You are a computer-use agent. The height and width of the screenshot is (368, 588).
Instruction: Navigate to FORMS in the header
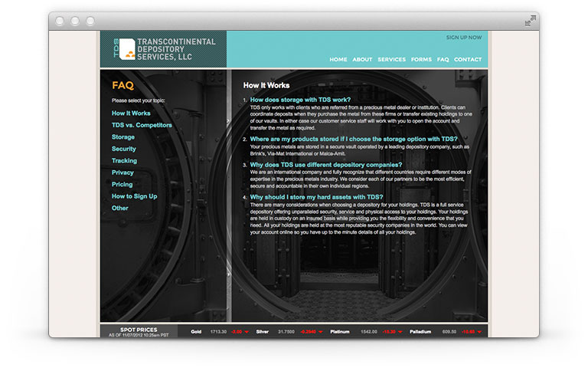coord(421,59)
